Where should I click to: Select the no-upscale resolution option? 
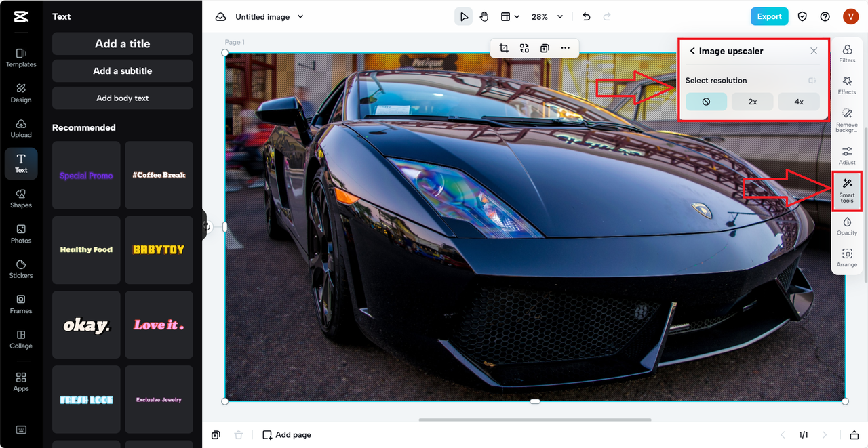706,102
